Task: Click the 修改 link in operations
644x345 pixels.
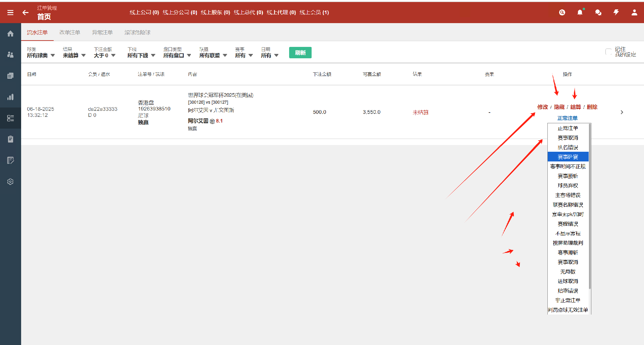Action: point(542,107)
